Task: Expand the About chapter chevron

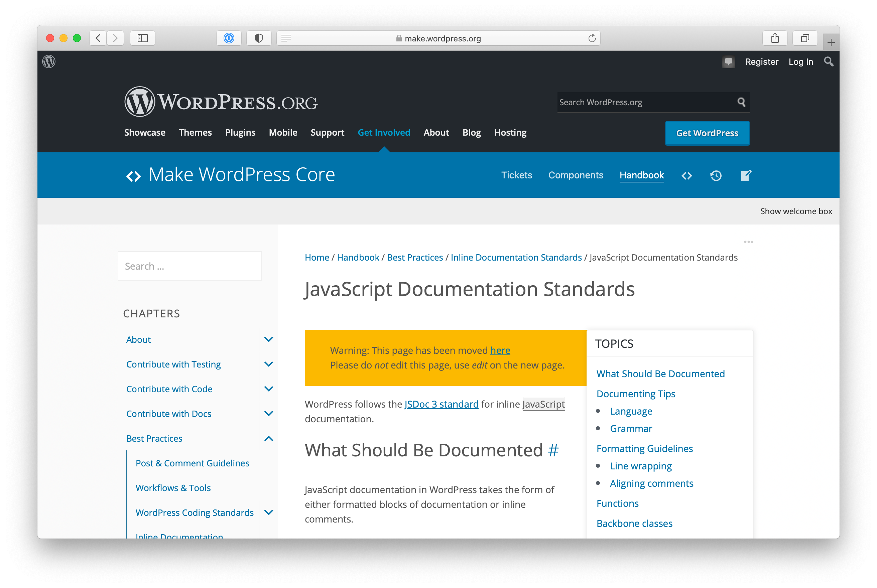Action: (269, 339)
